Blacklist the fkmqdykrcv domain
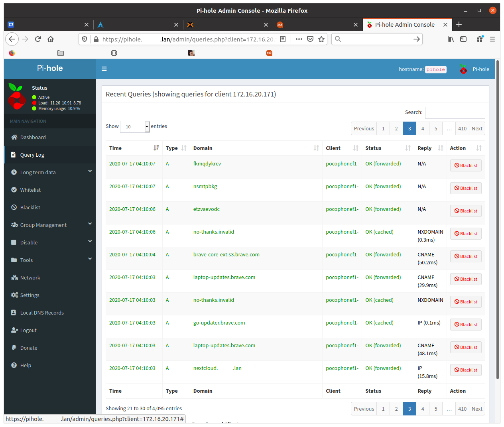The height and width of the screenshot is (427, 504). (x=466, y=165)
